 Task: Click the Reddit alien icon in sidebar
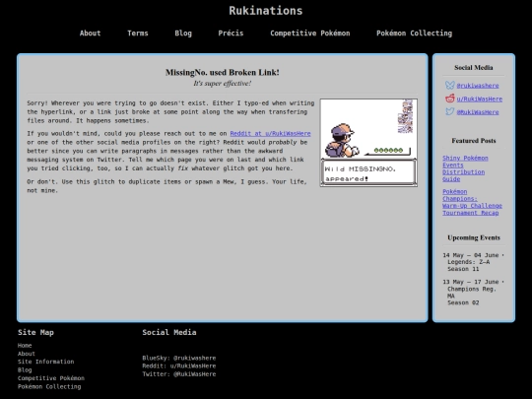[x=449, y=99]
